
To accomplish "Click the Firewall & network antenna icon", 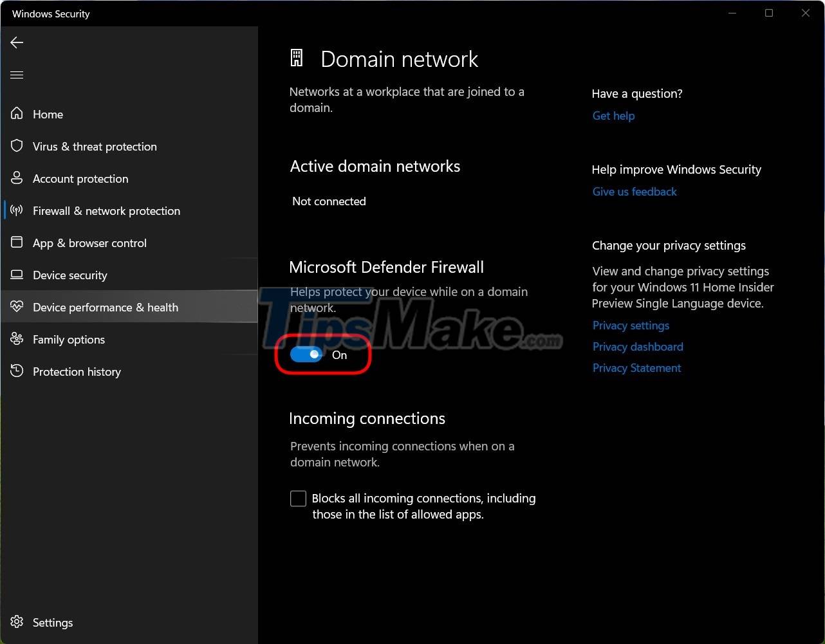I will 17,210.
